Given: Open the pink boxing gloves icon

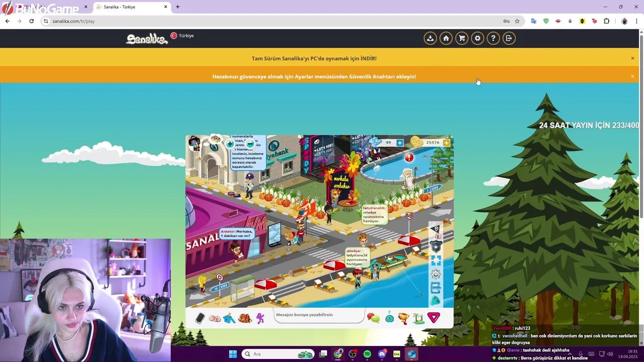Looking at the screenshot, I should (x=214, y=318).
